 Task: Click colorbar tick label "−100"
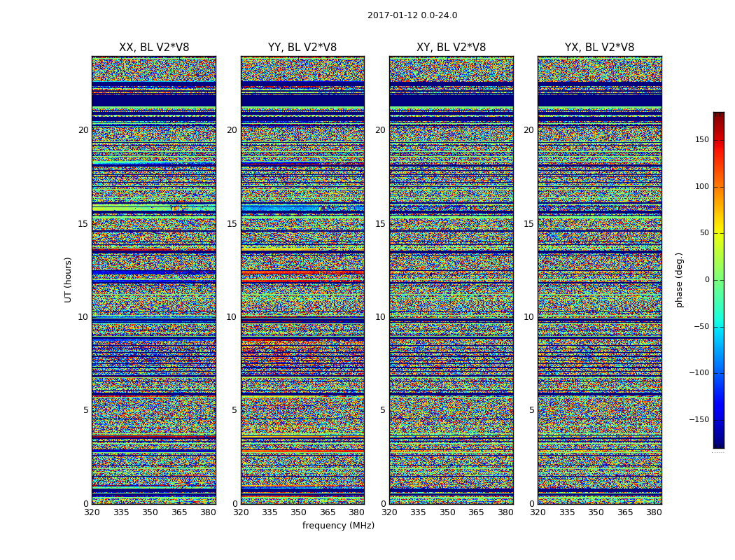pos(699,372)
